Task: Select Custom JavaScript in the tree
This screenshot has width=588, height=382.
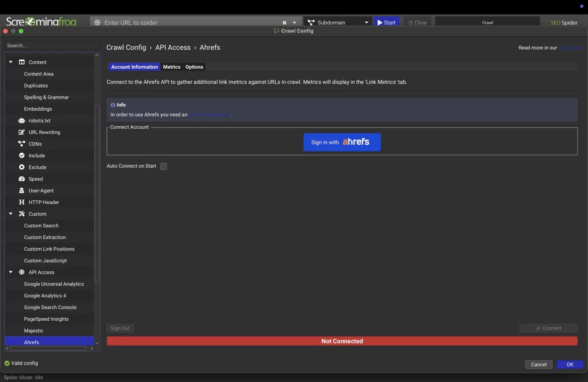Action: pos(45,260)
